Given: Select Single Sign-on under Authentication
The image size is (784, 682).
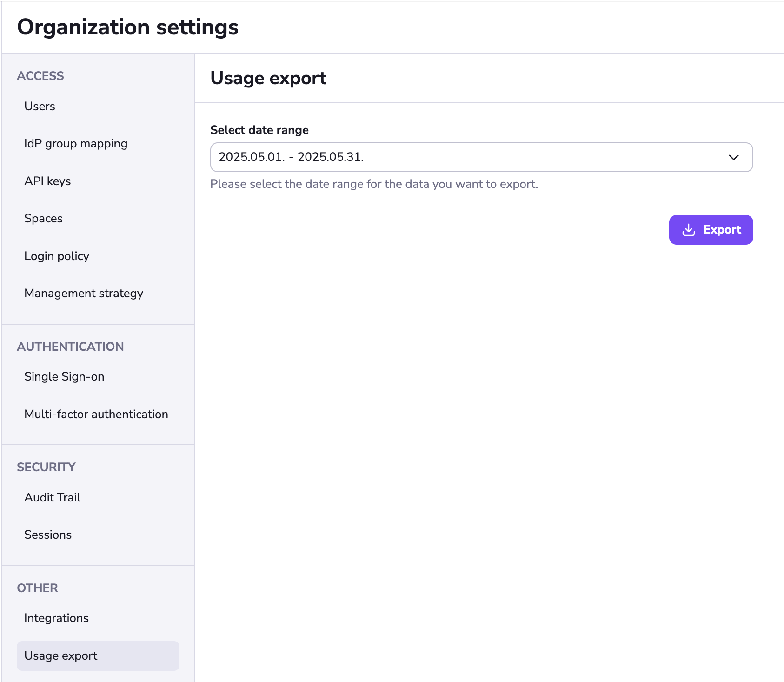Looking at the screenshot, I should (64, 377).
